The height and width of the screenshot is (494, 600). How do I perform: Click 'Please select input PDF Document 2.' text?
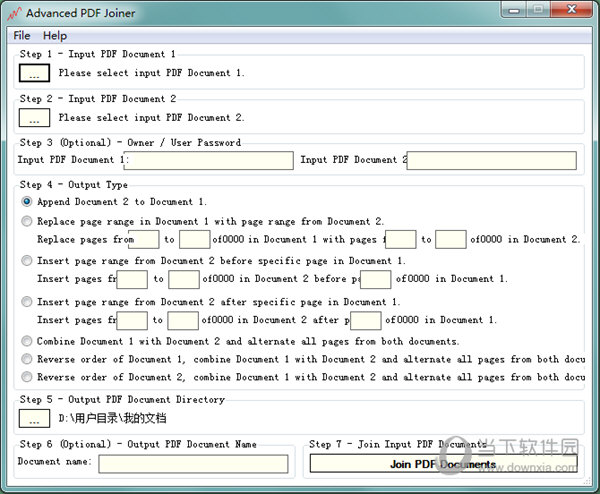pos(151,117)
